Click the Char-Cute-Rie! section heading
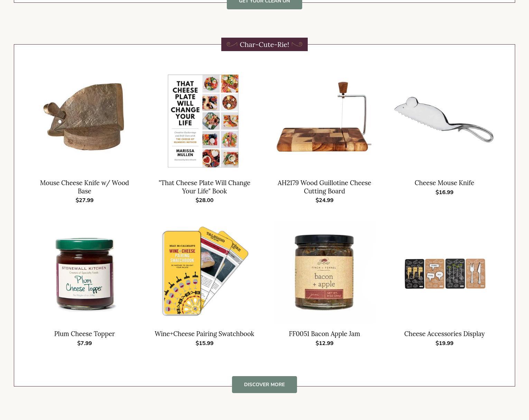This screenshot has height=420, width=529. [264, 45]
